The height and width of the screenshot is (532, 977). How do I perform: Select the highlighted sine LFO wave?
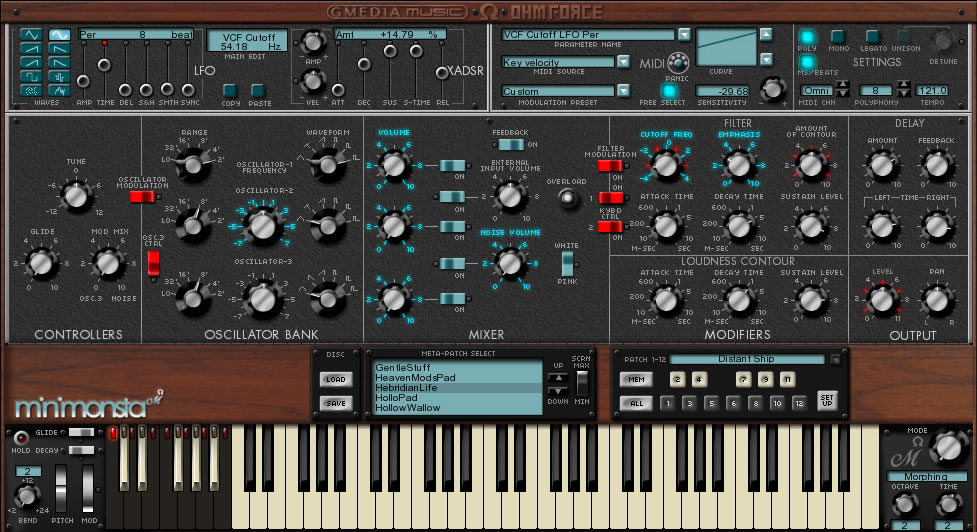point(59,35)
